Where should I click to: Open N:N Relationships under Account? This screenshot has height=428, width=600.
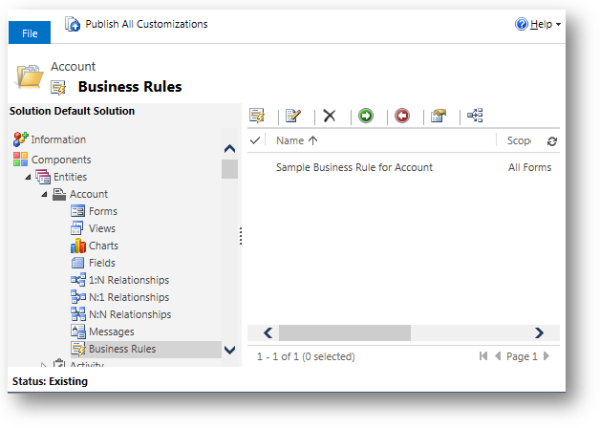coord(128,314)
